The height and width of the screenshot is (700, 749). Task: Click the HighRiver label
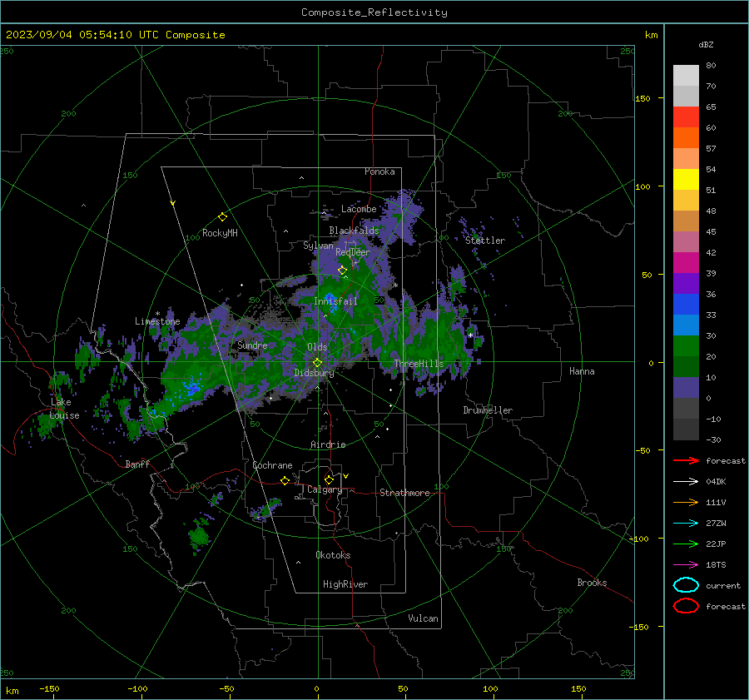point(345,584)
